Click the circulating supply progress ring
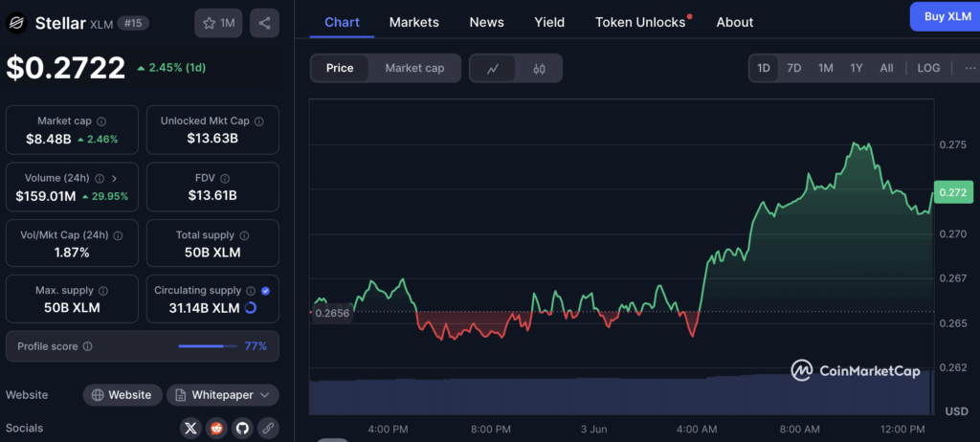The height and width of the screenshot is (442, 980). tap(250, 308)
